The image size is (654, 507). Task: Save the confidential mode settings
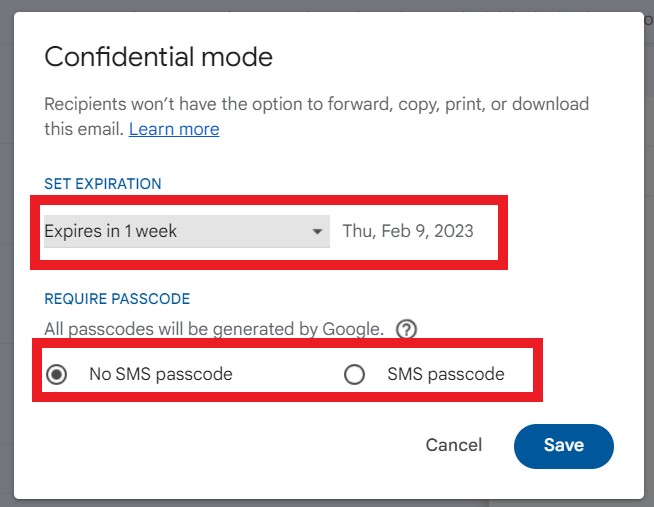[563, 446]
